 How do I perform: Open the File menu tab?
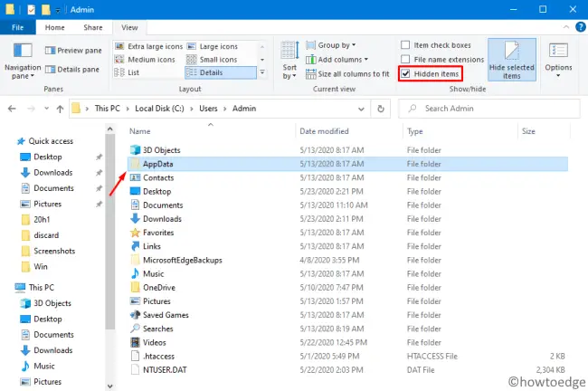coord(17,27)
